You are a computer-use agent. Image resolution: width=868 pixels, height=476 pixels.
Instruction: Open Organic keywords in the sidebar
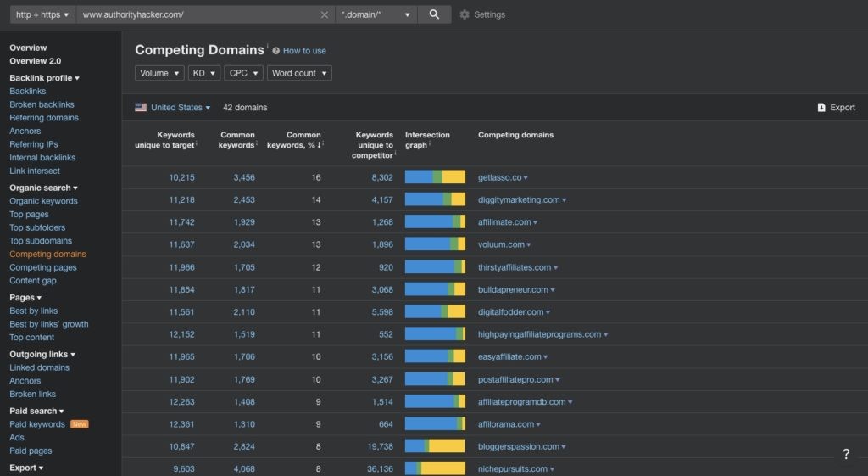[43, 201]
